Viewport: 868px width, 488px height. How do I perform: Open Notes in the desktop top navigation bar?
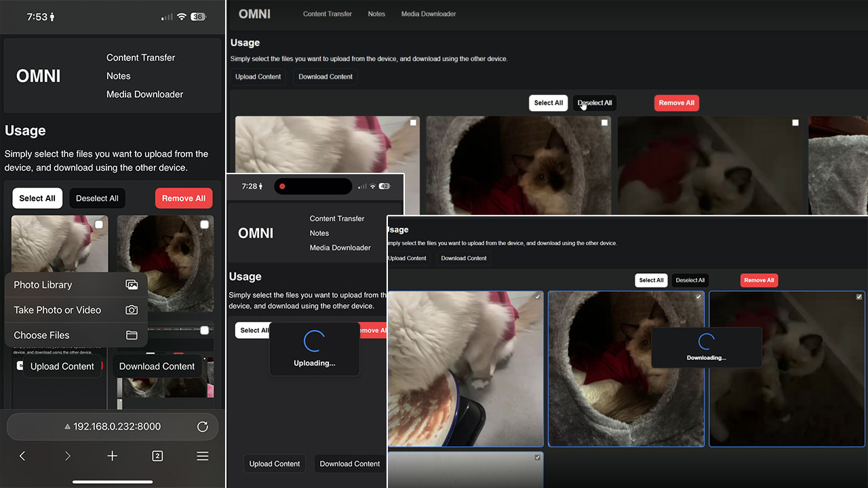click(x=376, y=14)
